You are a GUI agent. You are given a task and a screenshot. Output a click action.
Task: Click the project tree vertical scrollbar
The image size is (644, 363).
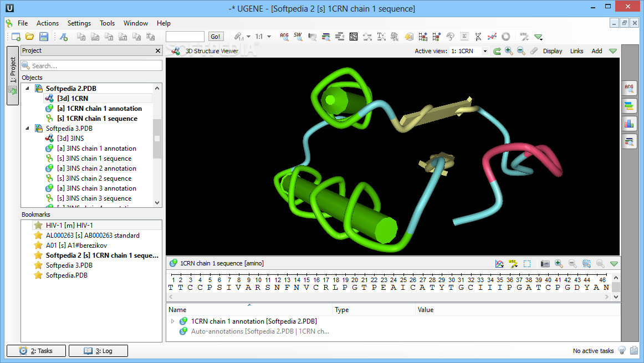pyautogui.click(x=157, y=145)
